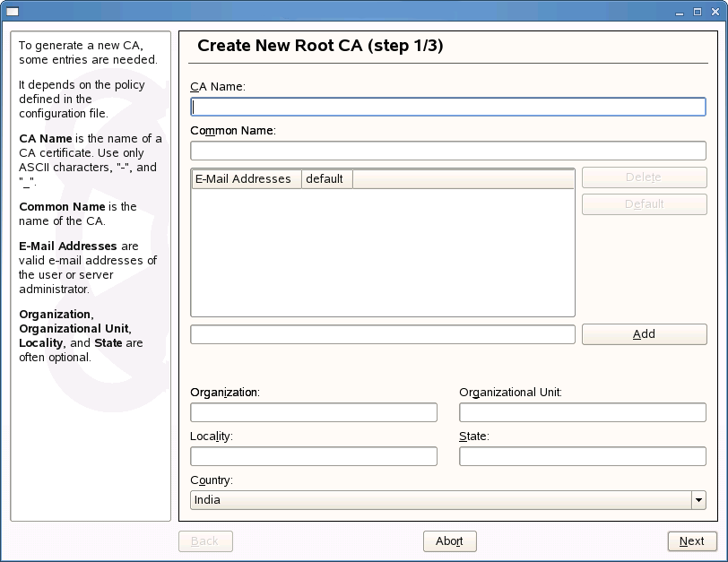Click the empty e-mail addresses list area
This screenshot has height=562, width=728.
click(x=383, y=253)
